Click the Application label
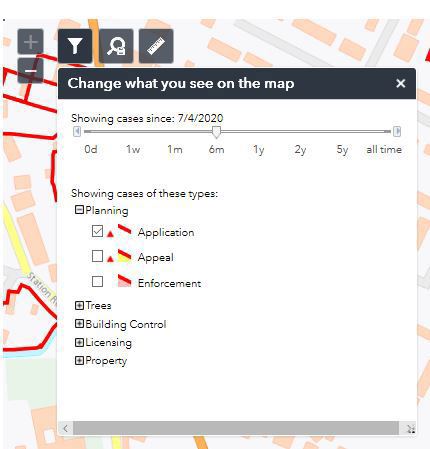430x449 pixels. (166, 232)
